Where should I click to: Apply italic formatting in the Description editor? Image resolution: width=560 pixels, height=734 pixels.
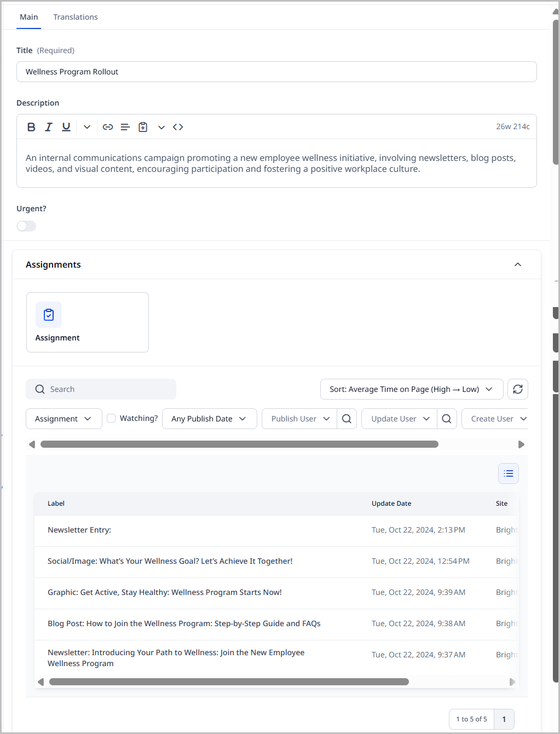click(x=48, y=126)
